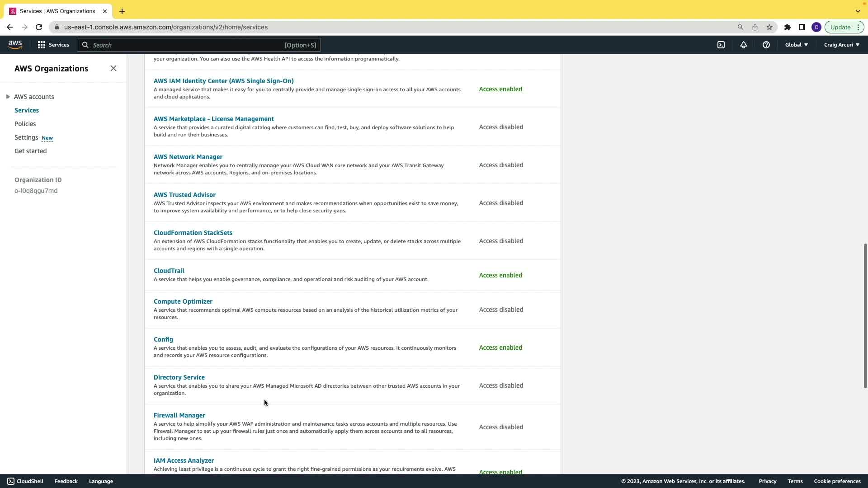Click the vertical page scrollbar
This screenshot has height=488, width=868.
[865, 315]
